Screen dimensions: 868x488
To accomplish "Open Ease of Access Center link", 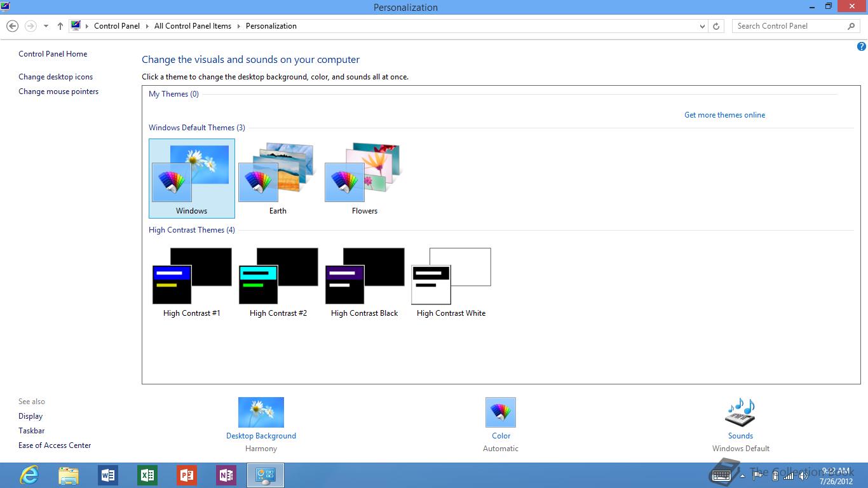I will tap(55, 445).
